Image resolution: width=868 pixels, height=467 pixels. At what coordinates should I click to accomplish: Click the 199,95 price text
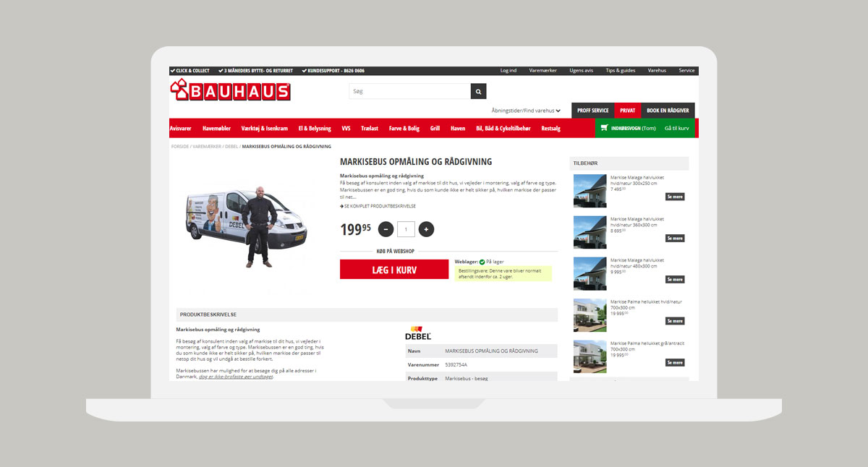356,229
